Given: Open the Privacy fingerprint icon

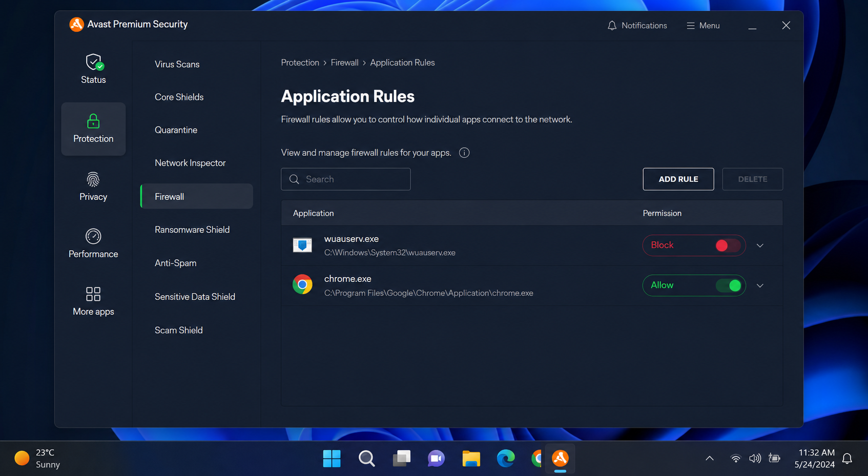Looking at the screenshot, I should pyautogui.click(x=93, y=179).
